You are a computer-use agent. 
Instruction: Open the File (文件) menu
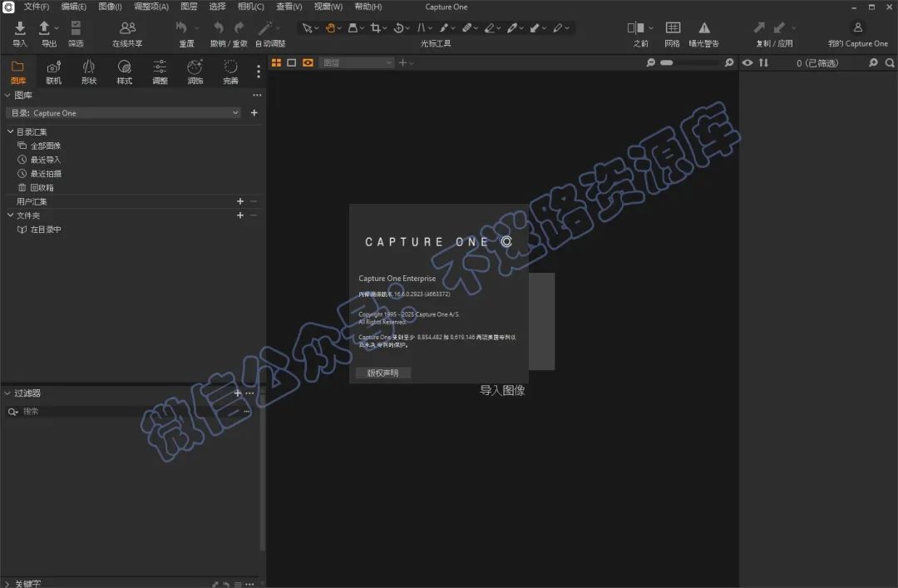36,7
